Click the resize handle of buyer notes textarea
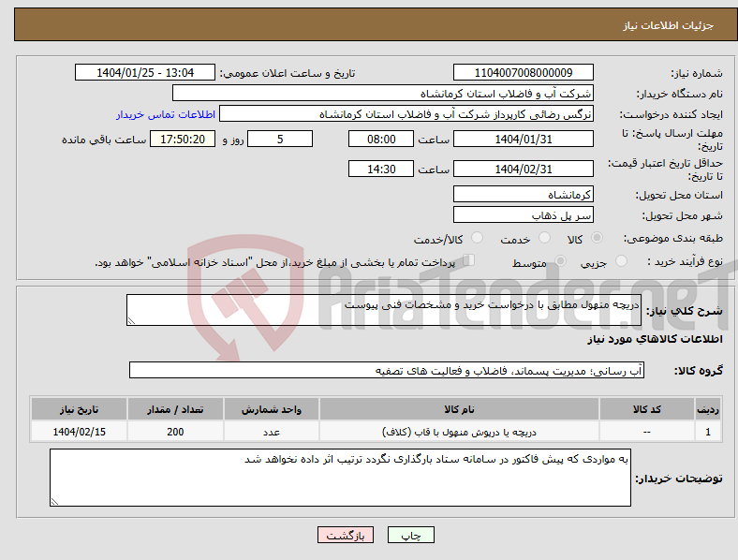Image resolution: width=738 pixels, height=560 pixels. (54, 502)
